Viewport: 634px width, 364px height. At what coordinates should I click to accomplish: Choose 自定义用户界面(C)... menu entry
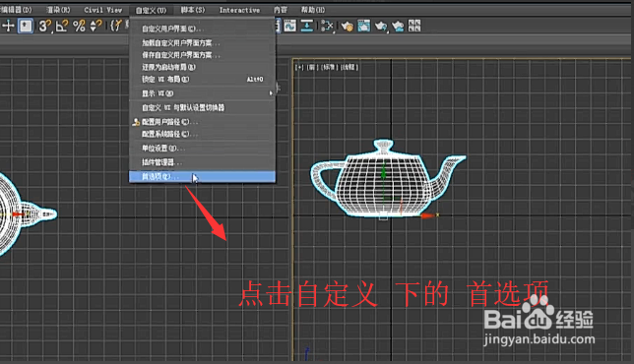pyautogui.click(x=202, y=29)
